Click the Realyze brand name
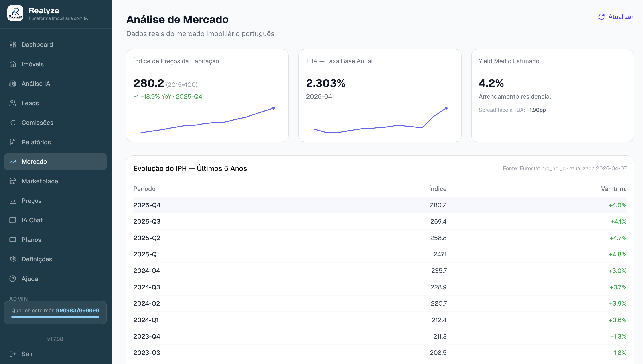 point(44,10)
